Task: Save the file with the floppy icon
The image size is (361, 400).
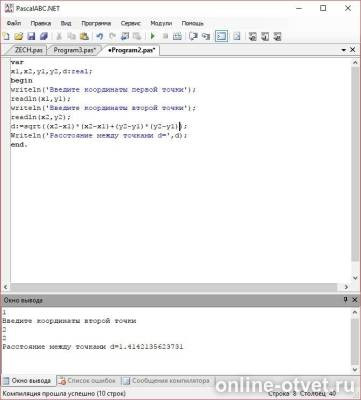Action: point(31,36)
